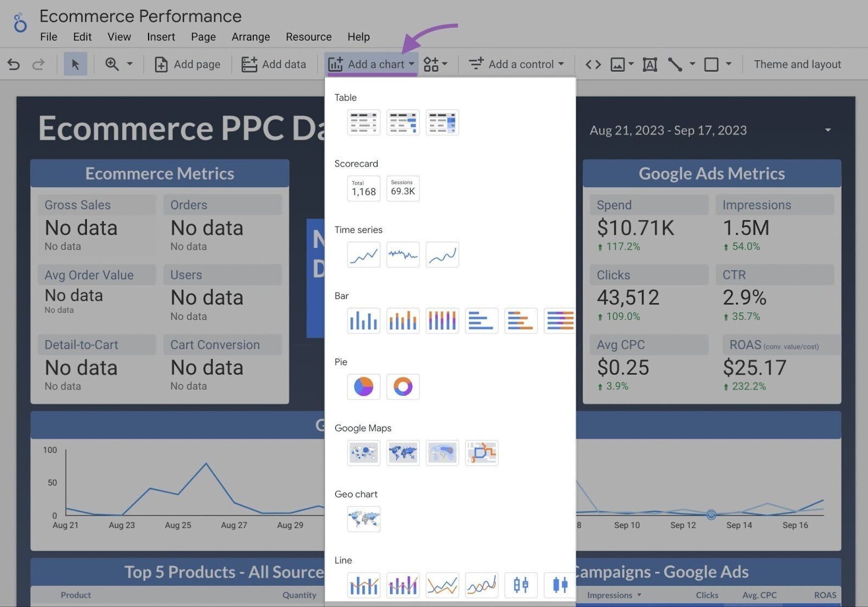Click the embed code icon
The image size is (868, 607).
click(x=592, y=64)
